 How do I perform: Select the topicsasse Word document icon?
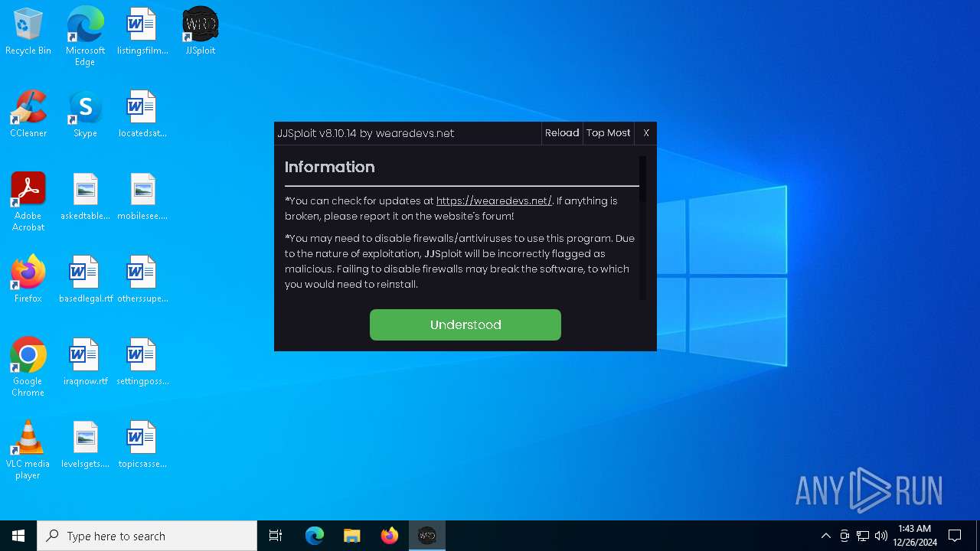(x=142, y=445)
